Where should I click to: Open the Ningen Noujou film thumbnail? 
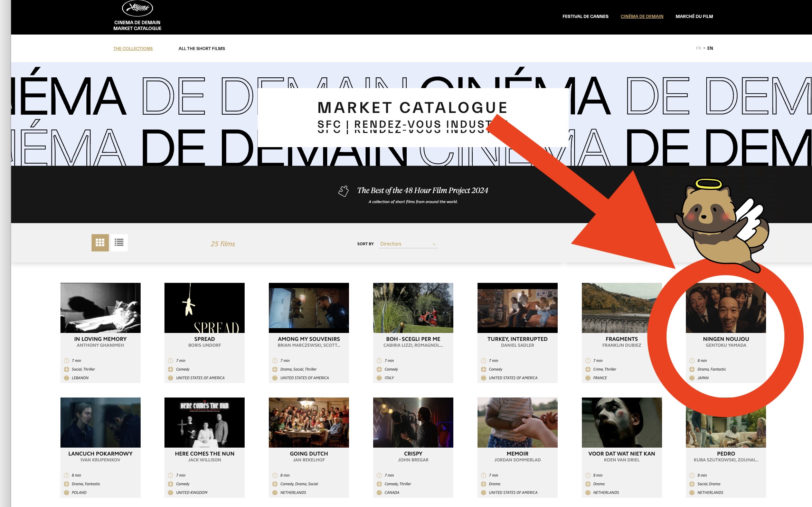pos(726,308)
